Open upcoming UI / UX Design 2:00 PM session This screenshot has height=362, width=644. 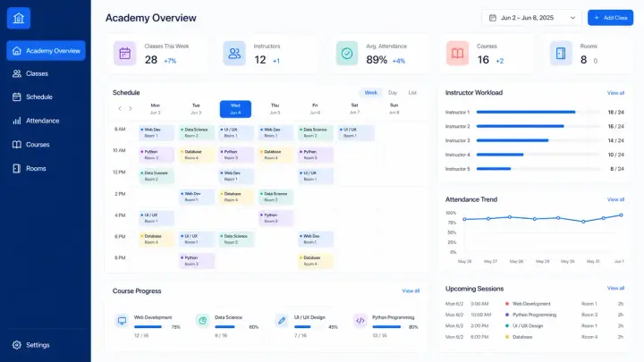tap(534, 326)
